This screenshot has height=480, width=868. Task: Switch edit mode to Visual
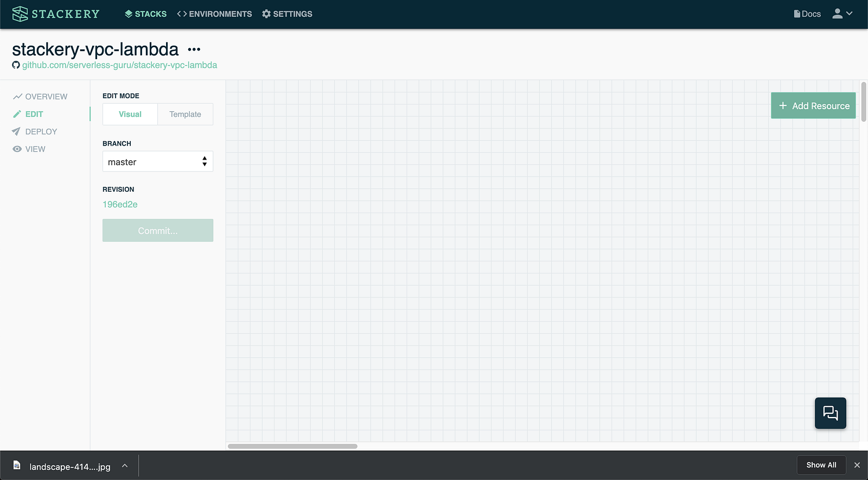[130, 114]
